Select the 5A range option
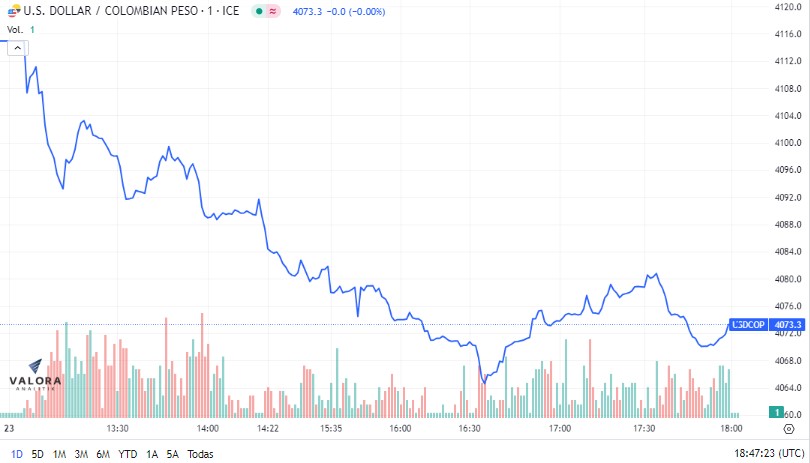 click(x=173, y=454)
